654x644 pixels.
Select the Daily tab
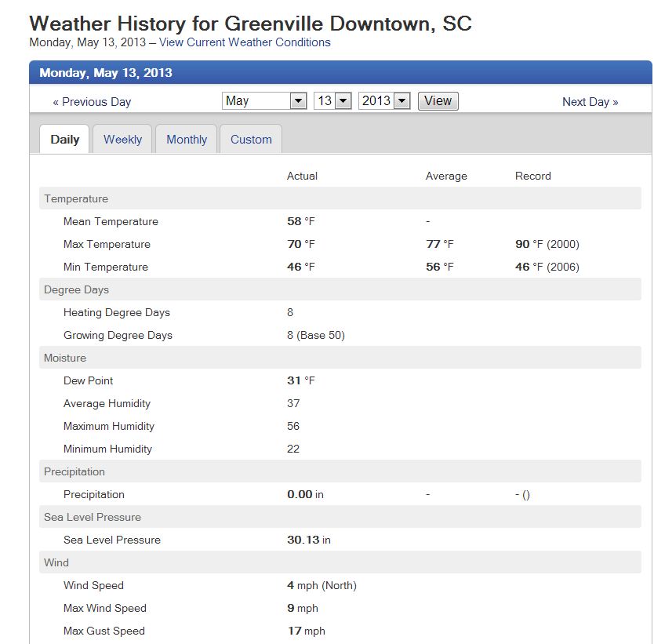(x=65, y=140)
